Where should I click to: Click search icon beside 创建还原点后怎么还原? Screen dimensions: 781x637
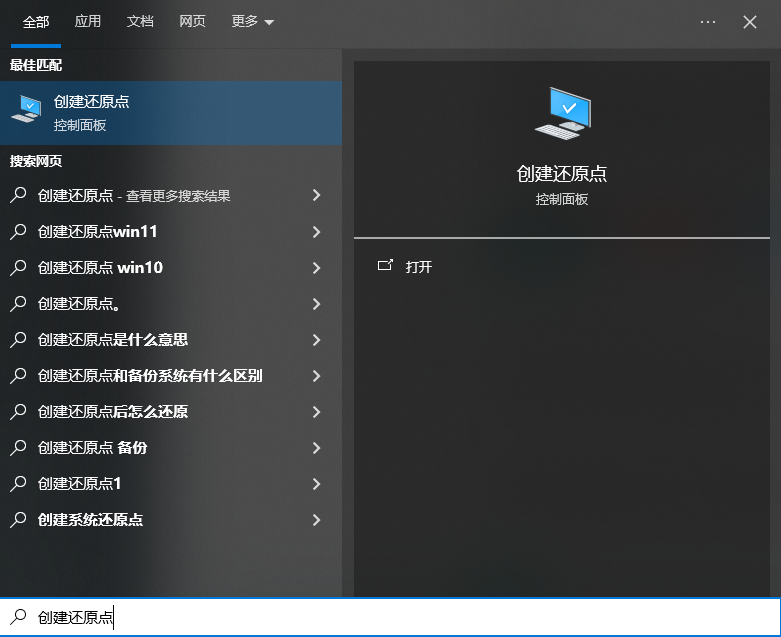(18, 411)
